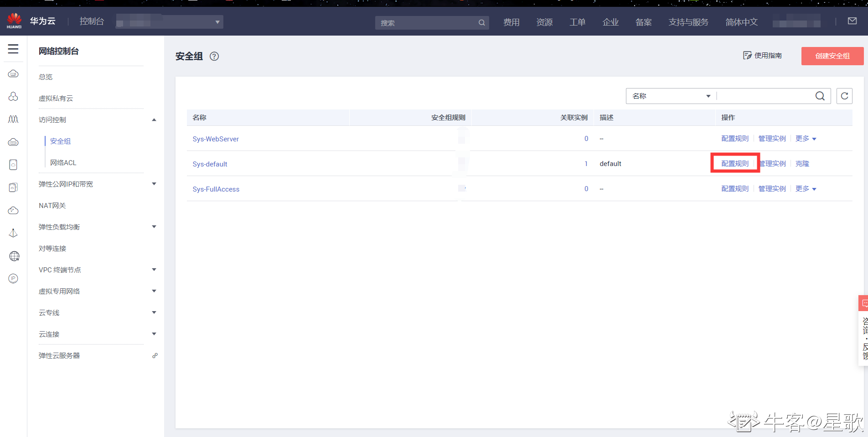Open the cloud network sidebar icon
The height and width of the screenshot is (437, 868).
pyautogui.click(x=13, y=210)
